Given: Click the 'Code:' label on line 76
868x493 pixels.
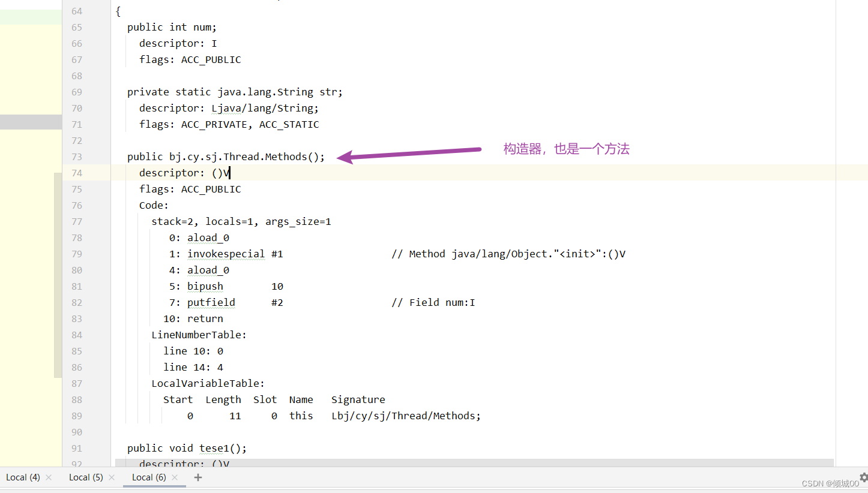Looking at the screenshot, I should [154, 205].
